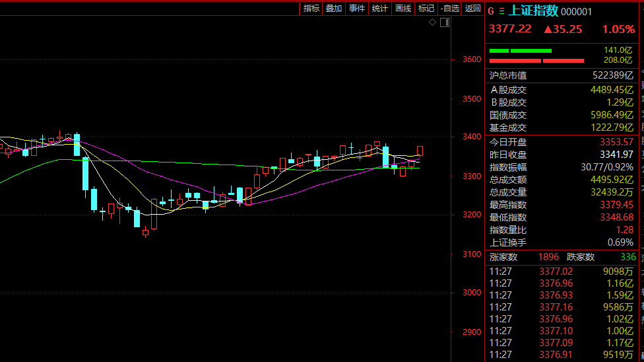Viewport: 644px width, 362px height.
Task: Open the 叠加 overlay menu
Action: pos(334,9)
